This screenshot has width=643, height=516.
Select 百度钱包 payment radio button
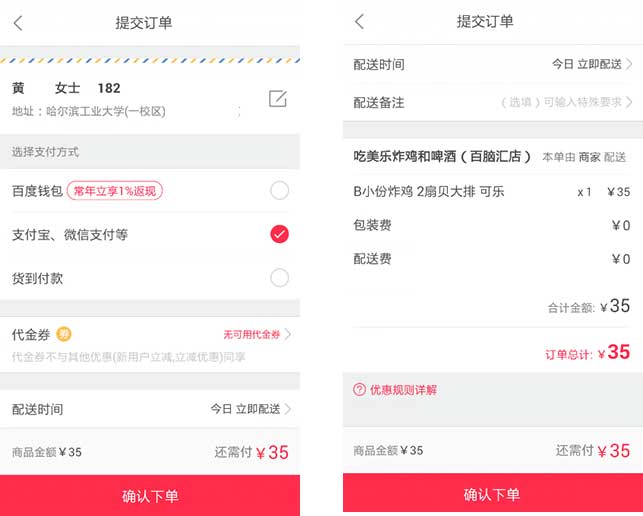[279, 190]
